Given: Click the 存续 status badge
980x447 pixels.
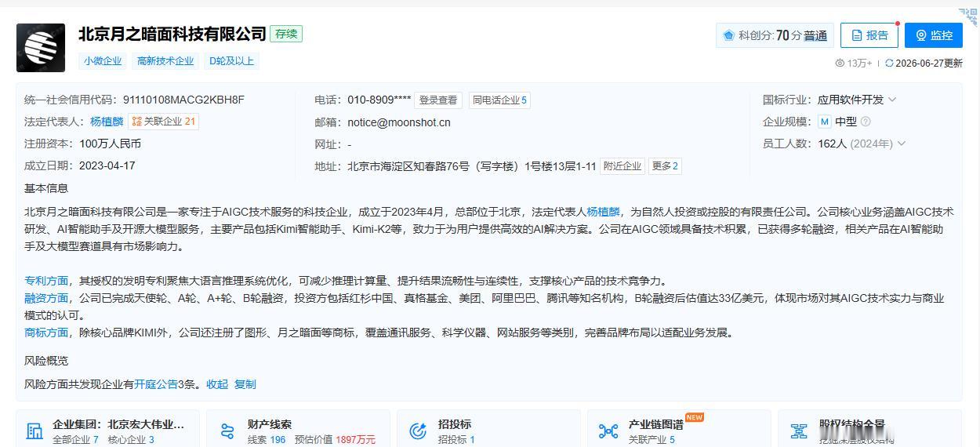Looking at the screenshot, I should click(286, 34).
